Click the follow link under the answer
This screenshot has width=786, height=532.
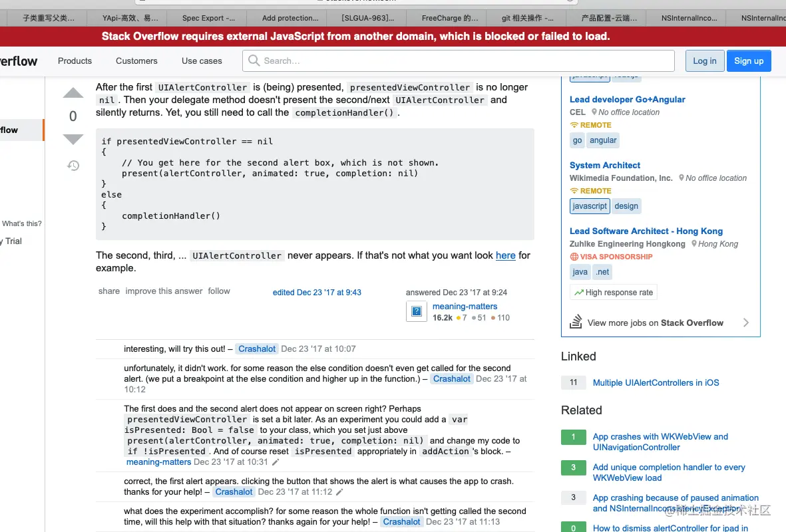(x=219, y=291)
